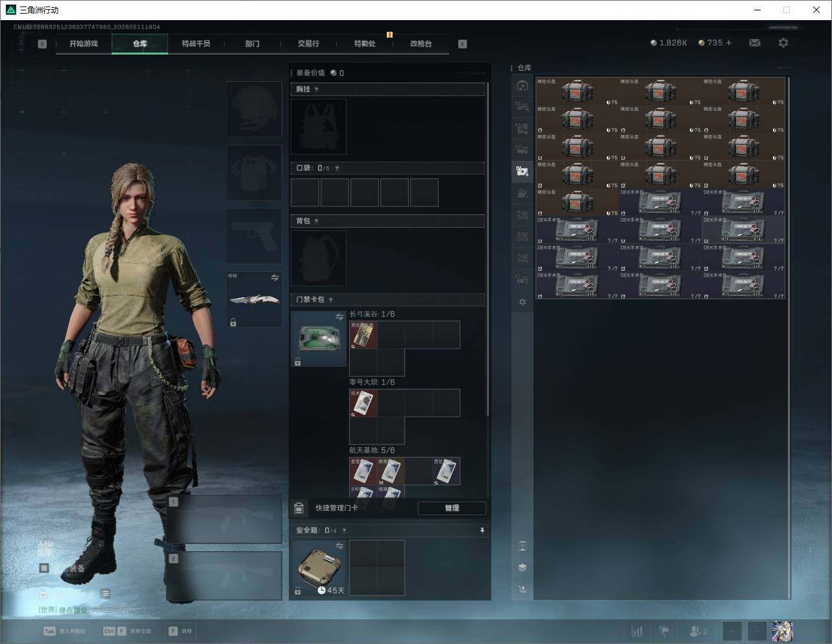Select the green access card case item
This screenshot has width=832, height=644.
(319, 338)
